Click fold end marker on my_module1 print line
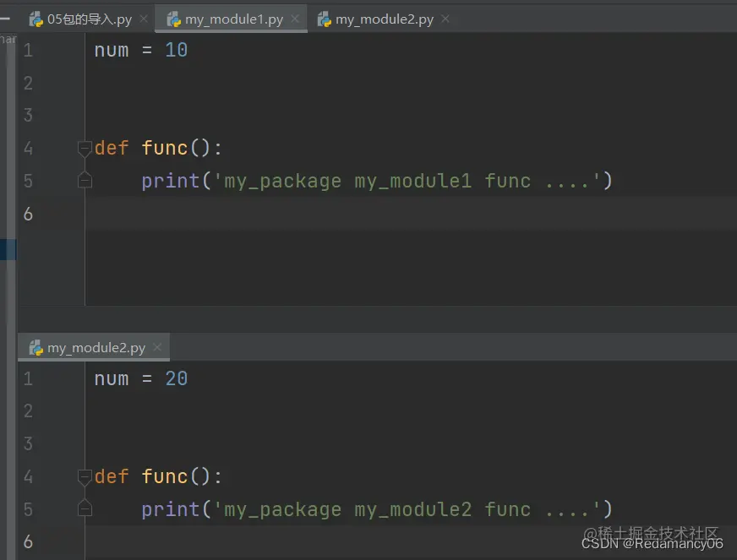737x560 pixels. pos(85,181)
